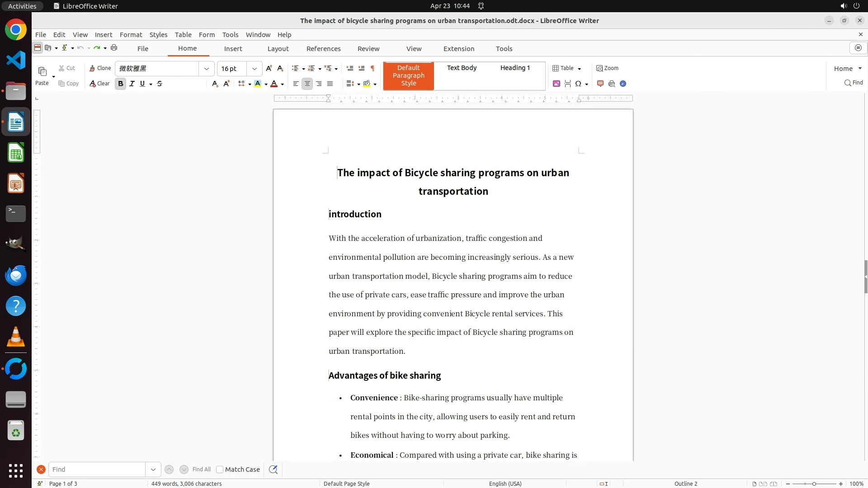This screenshot has height=488, width=868.
Task: Click the Find All button
Action: pyautogui.click(x=201, y=469)
